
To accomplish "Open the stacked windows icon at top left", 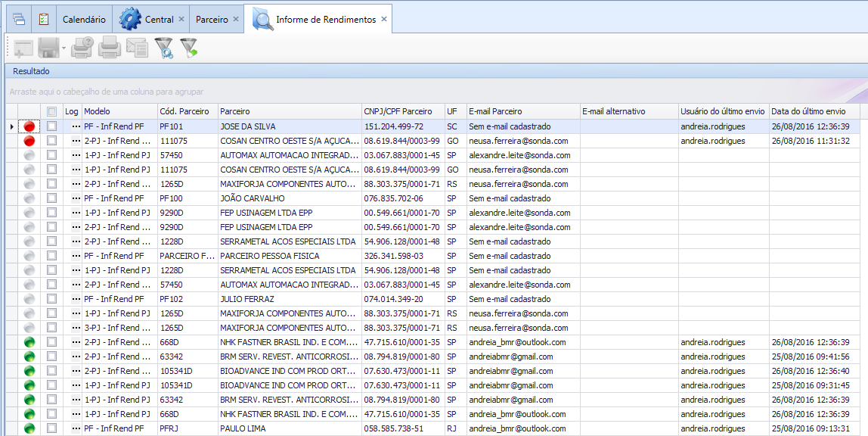I will (19, 19).
